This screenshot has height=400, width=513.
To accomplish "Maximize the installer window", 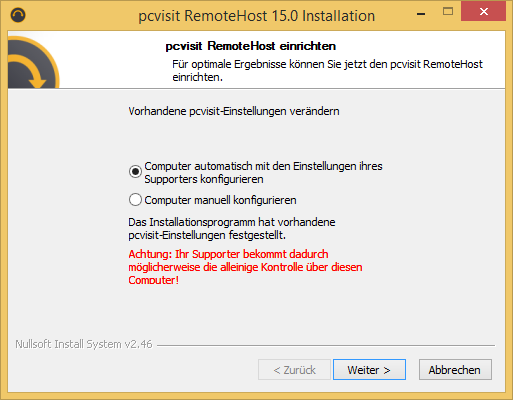I will point(448,12).
